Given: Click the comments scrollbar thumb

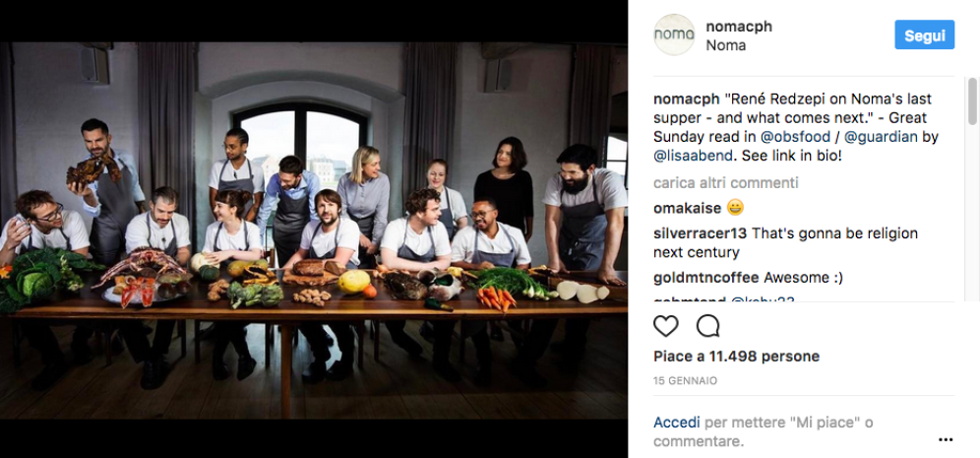Looking at the screenshot, I should (972, 101).
